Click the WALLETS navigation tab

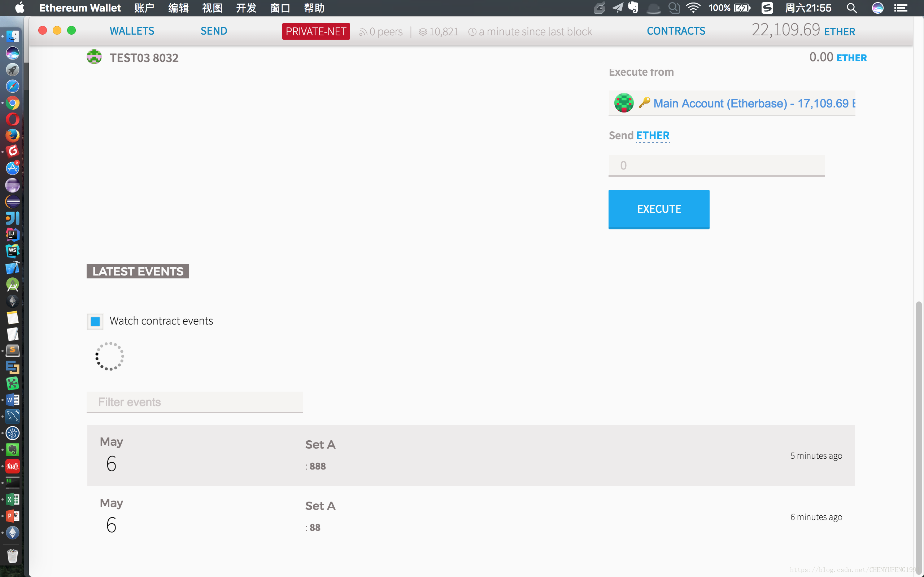[x=132, y=31]
